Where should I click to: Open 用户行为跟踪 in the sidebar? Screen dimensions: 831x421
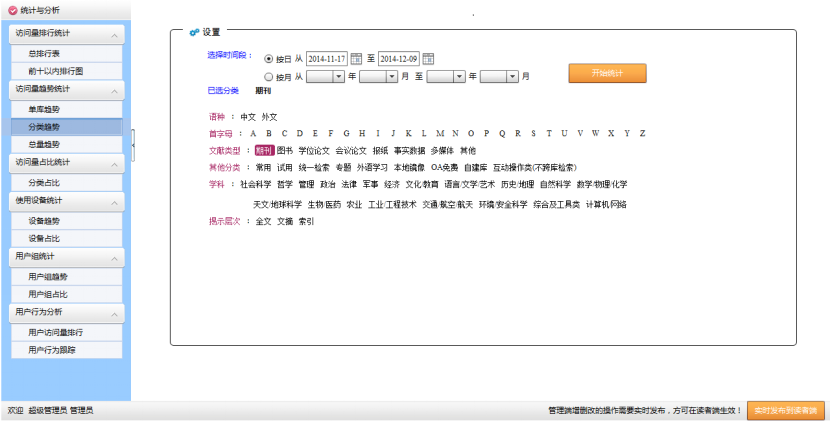(x=52, y=350)
